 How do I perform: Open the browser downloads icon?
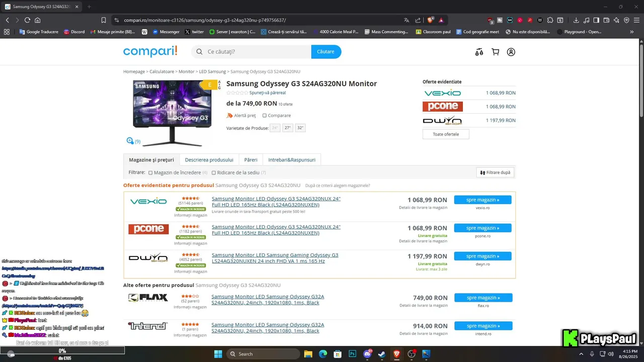pyautogui.click(x=576, y=20)
